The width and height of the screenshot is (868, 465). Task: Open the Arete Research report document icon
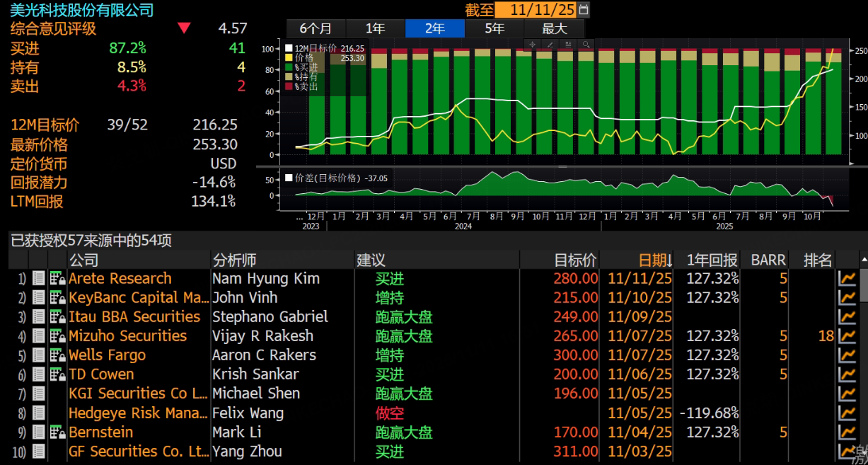(39, 279)
